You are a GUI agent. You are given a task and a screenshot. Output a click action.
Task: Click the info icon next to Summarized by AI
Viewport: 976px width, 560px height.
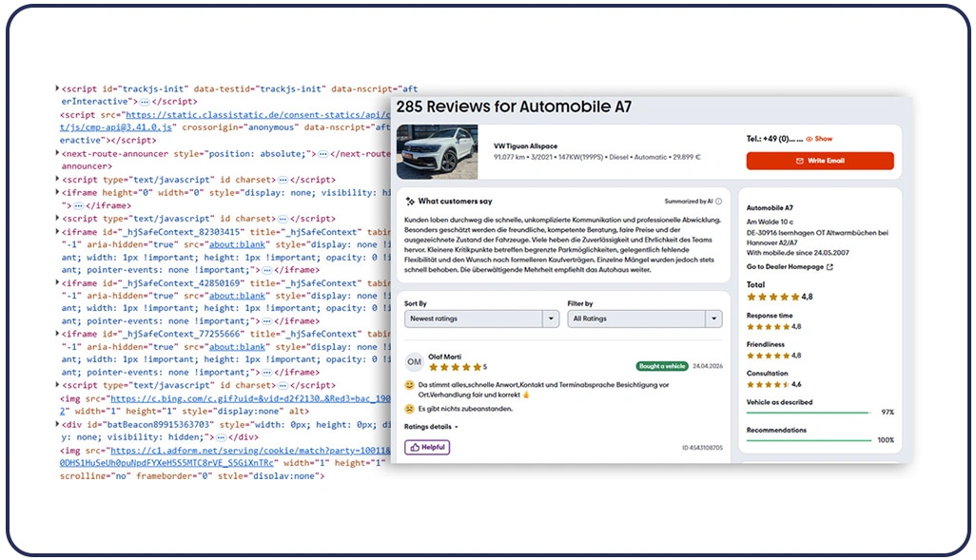tap(719, 201)
